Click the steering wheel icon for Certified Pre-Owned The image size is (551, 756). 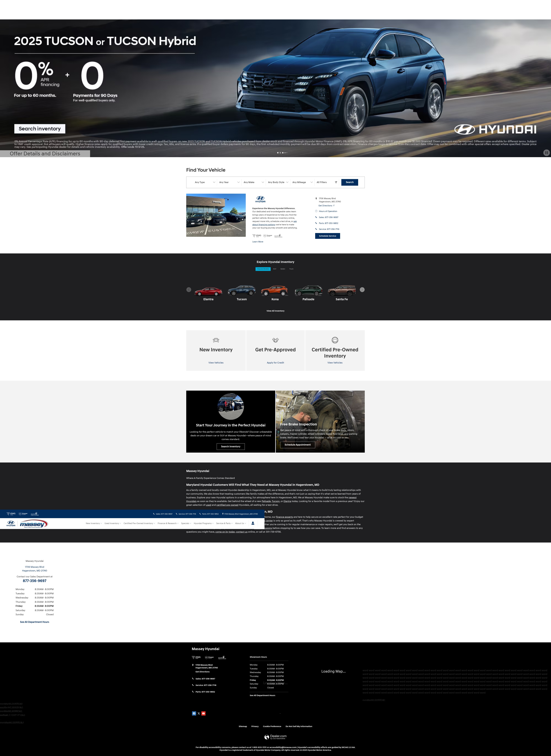coord(335,340)
